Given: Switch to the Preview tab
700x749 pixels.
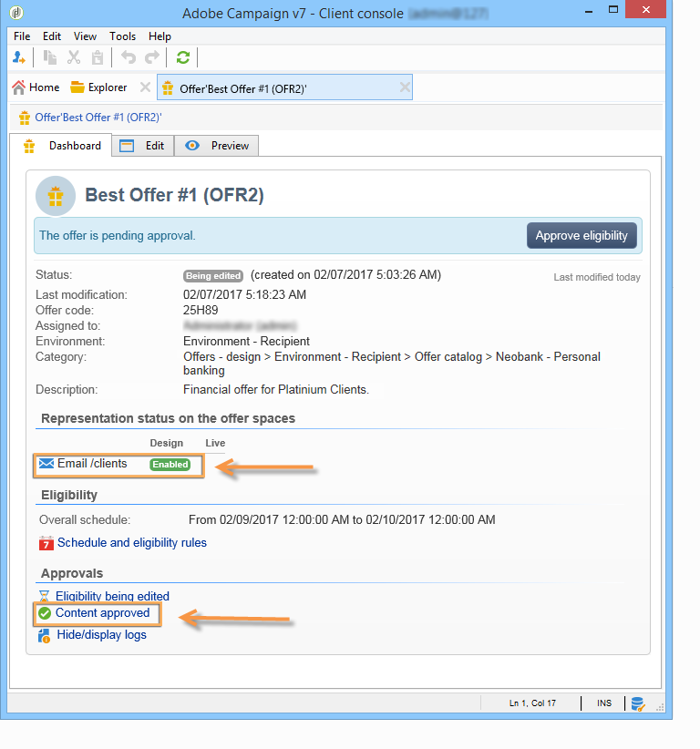Looking at the screenshot, I should [216, 146].
